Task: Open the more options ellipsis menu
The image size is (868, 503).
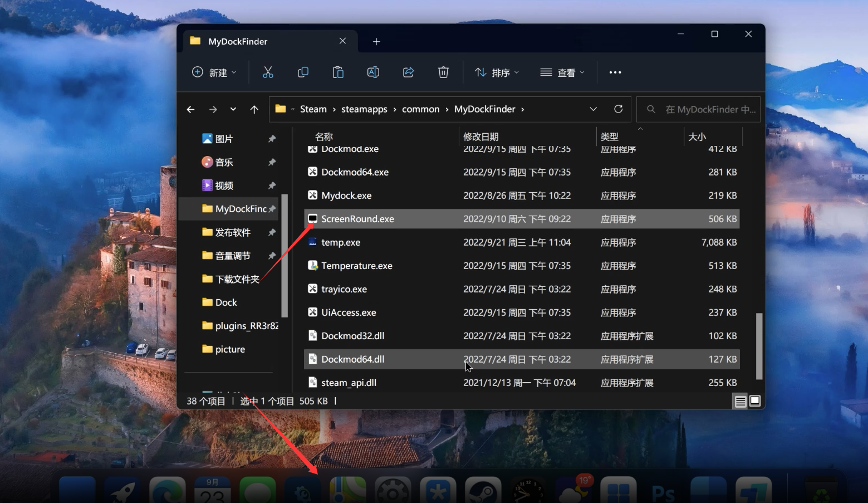Action: click(615, 72)
